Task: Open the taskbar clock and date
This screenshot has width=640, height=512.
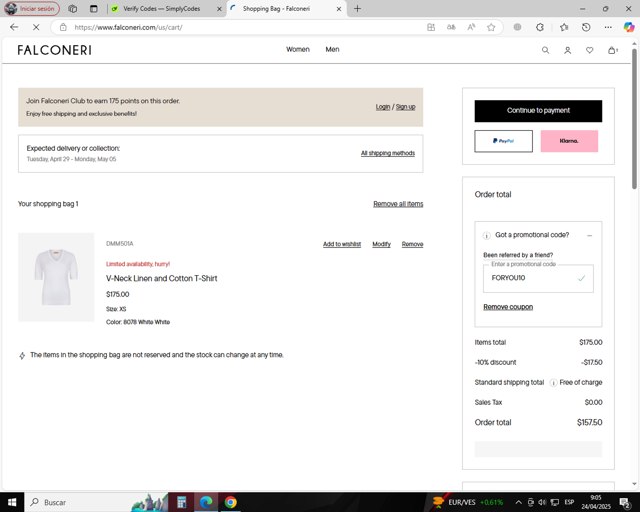Action: [596, 502]
